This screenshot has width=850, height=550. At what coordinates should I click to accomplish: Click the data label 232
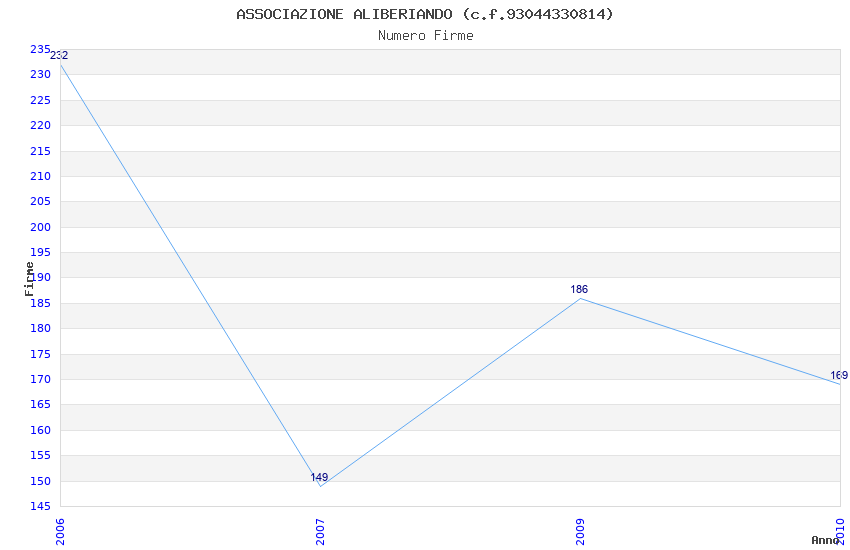[x=59, y=55]
